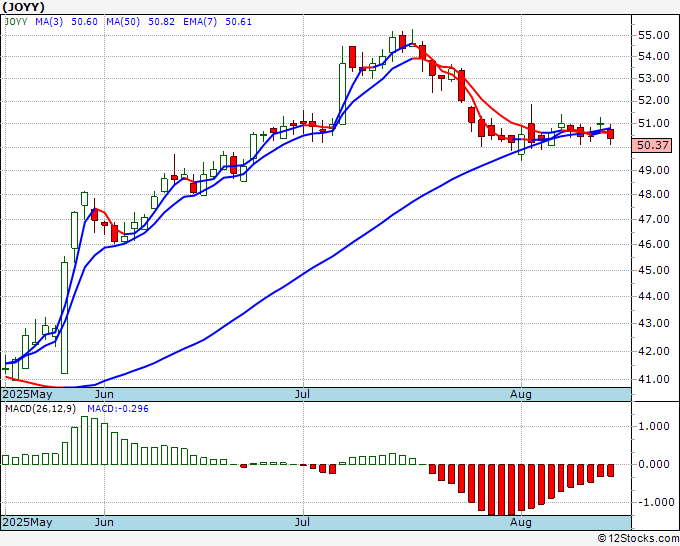The width and height of the screenshot is (680, 546).
Task: Click the 52.00 price axis label
Action: [x=654, y=100]
